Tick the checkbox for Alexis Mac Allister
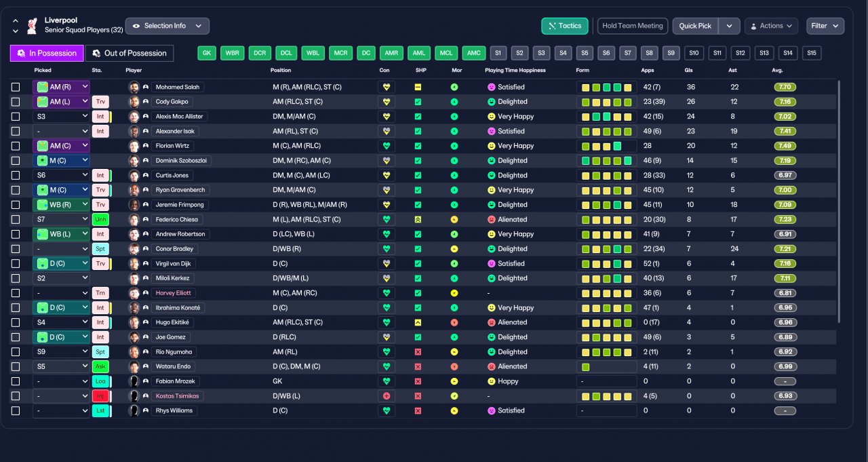Screen dimensions: 868x462 click(16, 117)
